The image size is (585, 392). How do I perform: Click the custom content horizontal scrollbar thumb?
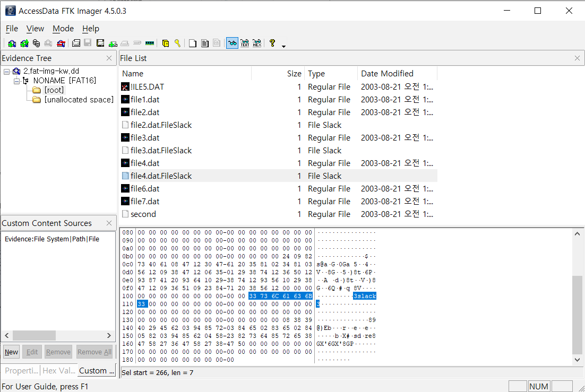[x=35, y=335]
